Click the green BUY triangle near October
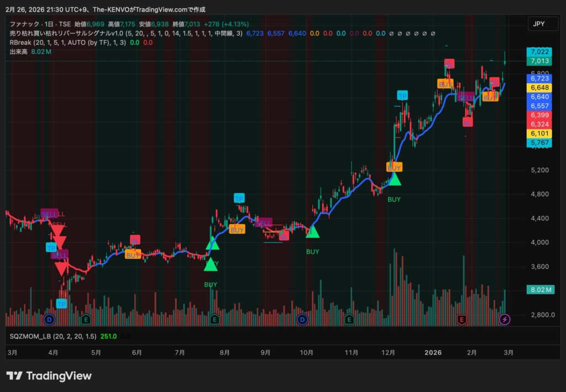This screenshot has width=566, height=392. (313, 232)
